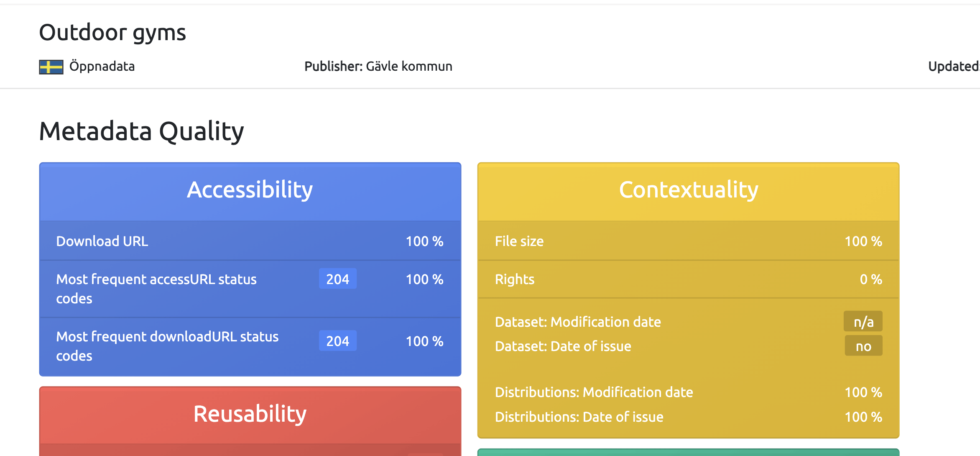Select the Download URL row
Image resolution: width=980 pixels, height=456 pixels.
[x=250, y=241]
